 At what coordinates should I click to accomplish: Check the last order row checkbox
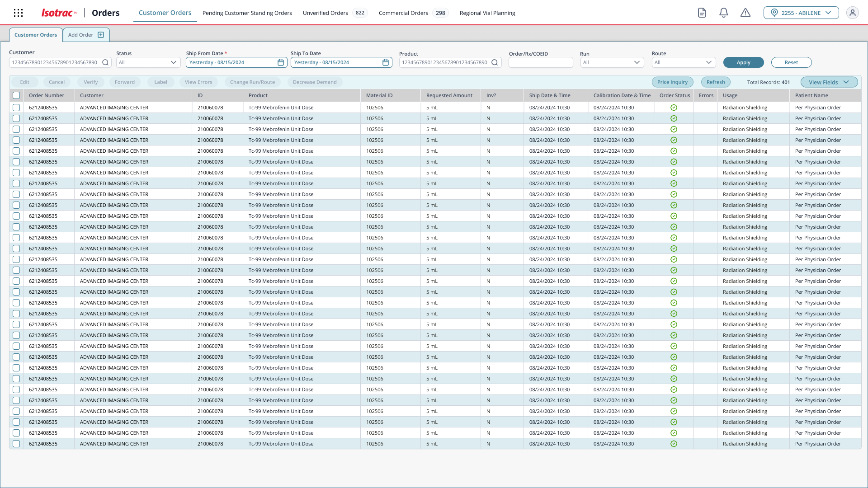[x=16, y=444]
